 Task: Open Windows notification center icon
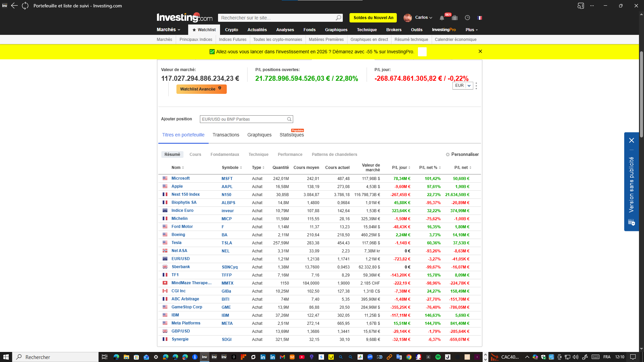pos(633,357)
